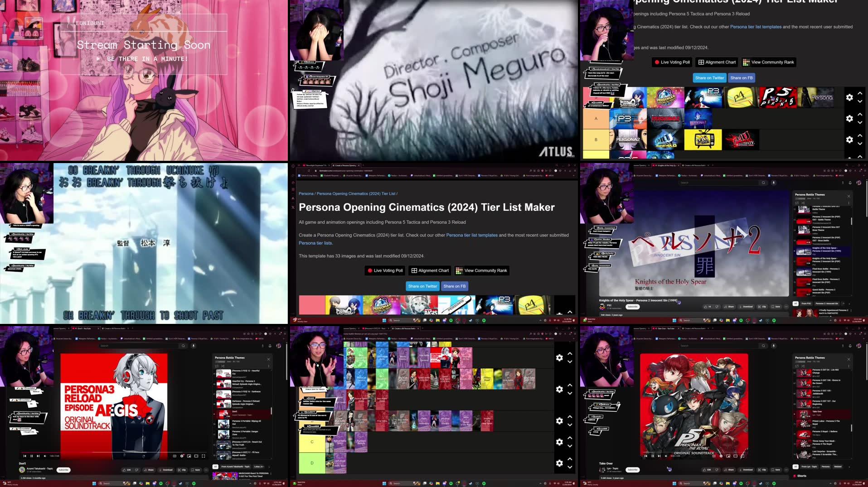The height and width of the screenshot is (487, 868).
Task: Skip to next track in "Take Over" player
Action: coord(659,456)
